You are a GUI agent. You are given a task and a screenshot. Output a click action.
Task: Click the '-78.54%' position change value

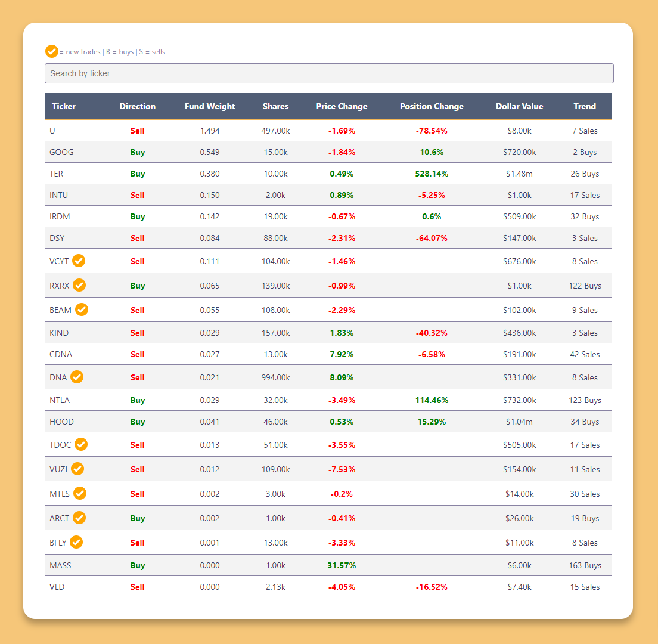(432, 131)
